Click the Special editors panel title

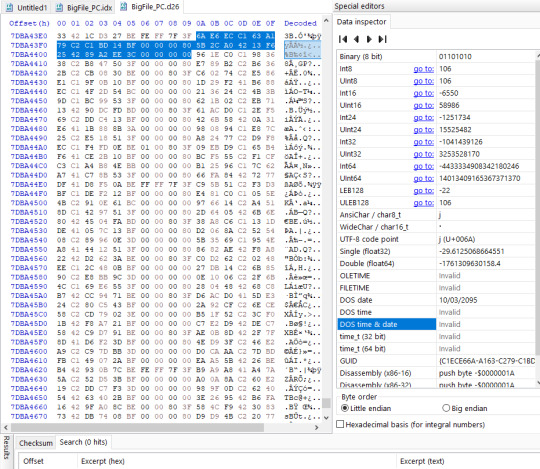[x=359, y=6]
